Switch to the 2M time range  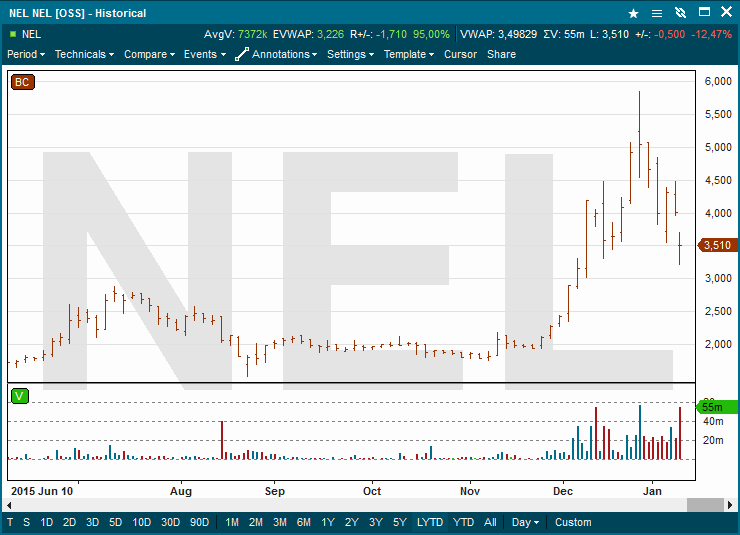coord(256,522)
